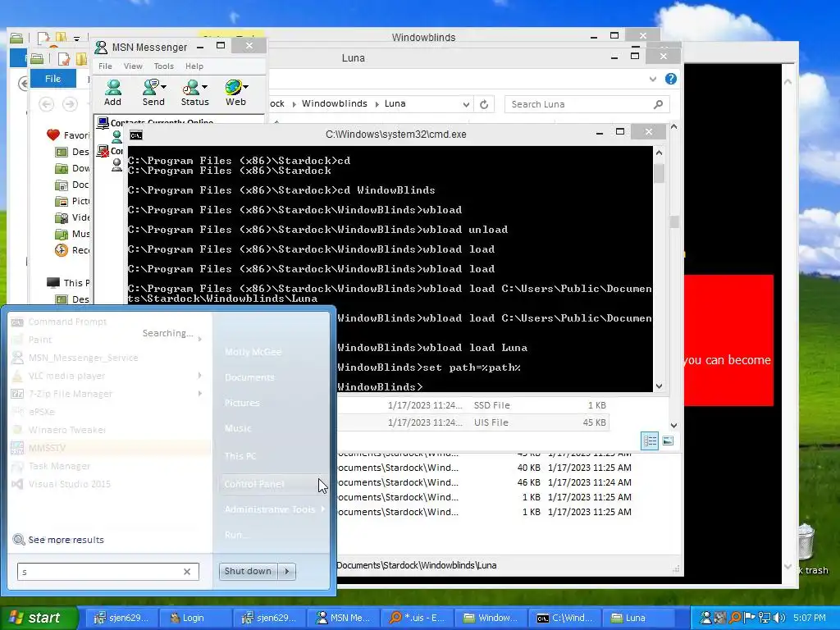Expand the ribbon using the chevron near Help
Viewport: 840px width, 630px height.
click(x=652, y=79)
